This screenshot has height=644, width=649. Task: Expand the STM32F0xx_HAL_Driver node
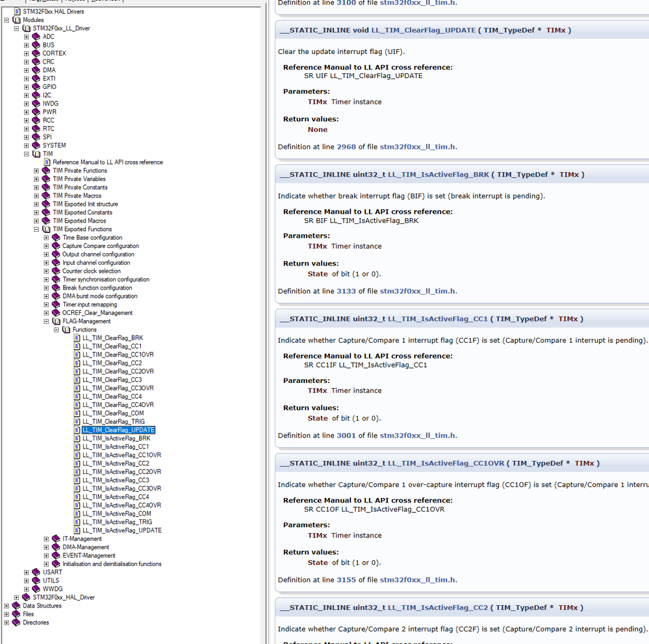pos(16,597)
